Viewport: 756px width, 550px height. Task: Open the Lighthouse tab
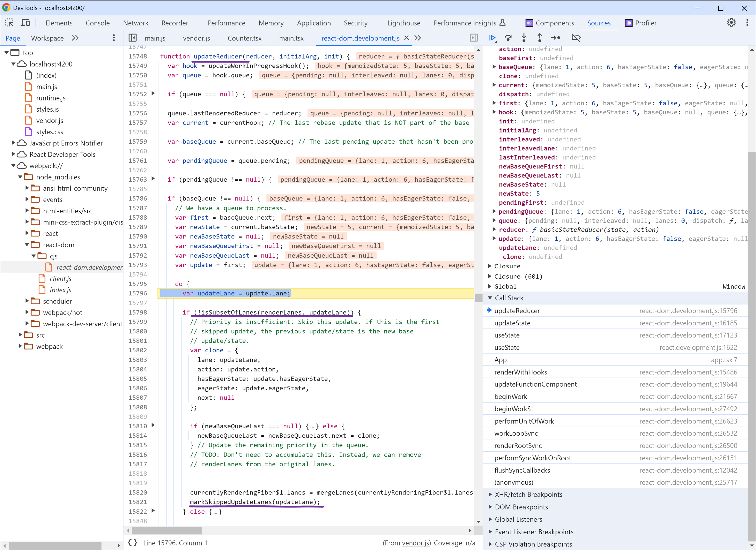coord(404,23)
